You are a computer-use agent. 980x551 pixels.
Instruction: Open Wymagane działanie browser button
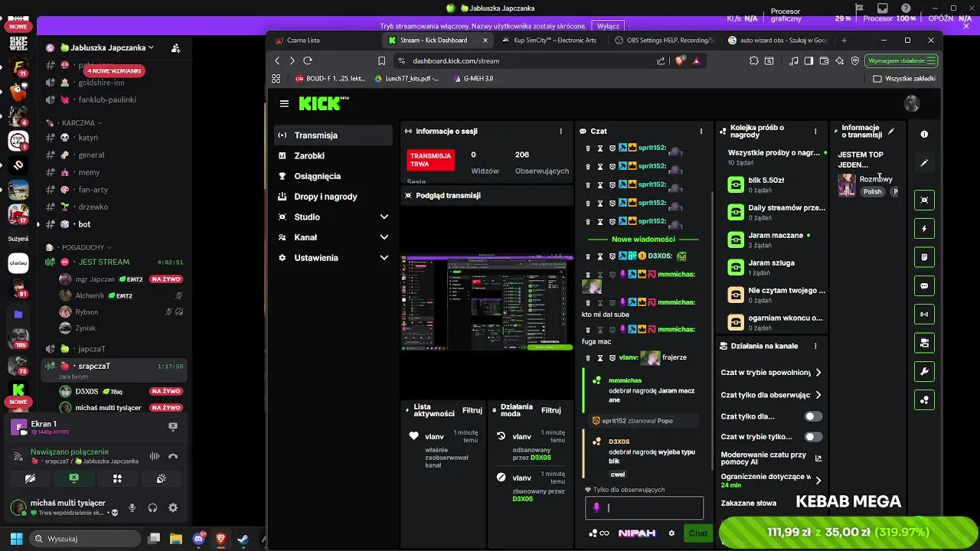[x=901, y=60]
